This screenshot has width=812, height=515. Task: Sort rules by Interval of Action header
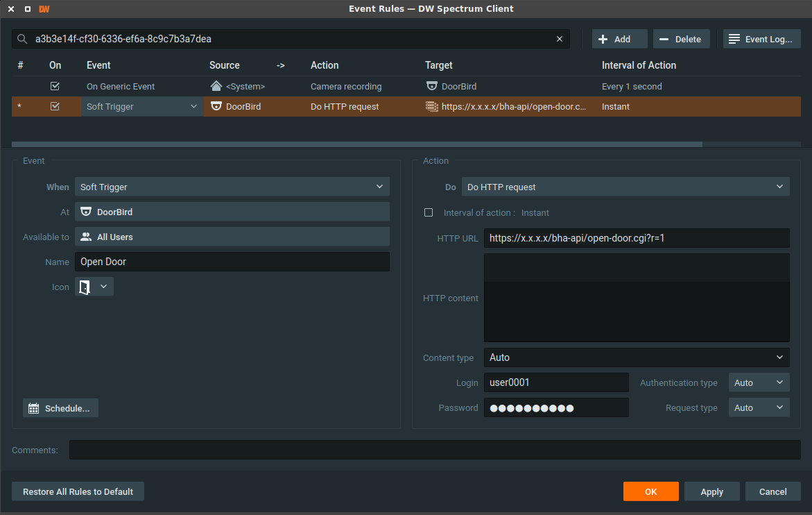click(x=639, y=65)
